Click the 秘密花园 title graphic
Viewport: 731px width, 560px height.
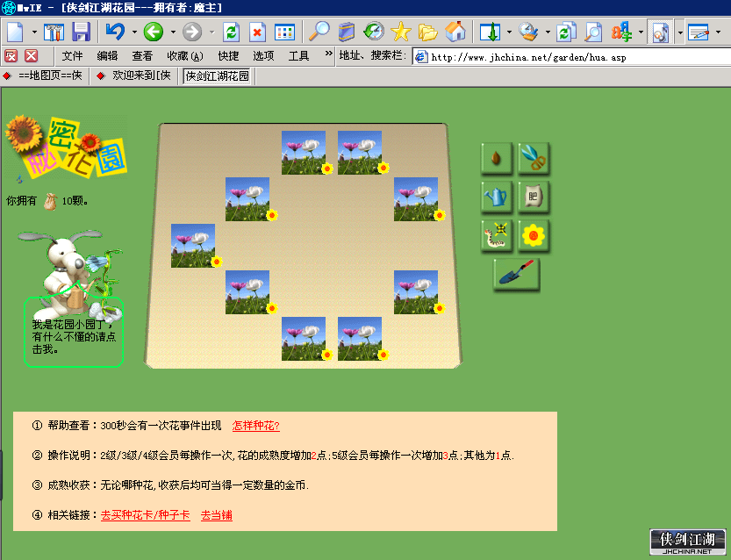65,148
